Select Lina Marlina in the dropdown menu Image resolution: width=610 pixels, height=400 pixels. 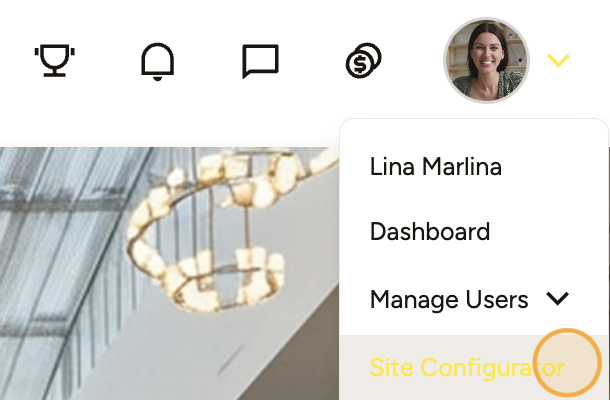[x=435, y=167]
